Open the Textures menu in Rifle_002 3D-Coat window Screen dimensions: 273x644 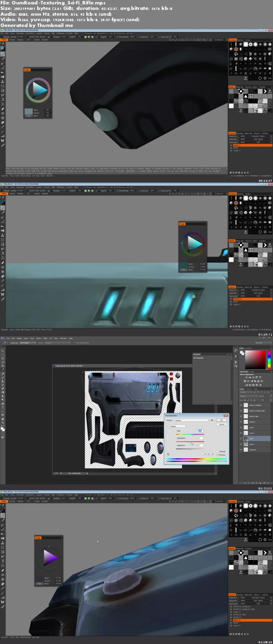[x=20, y=33]
